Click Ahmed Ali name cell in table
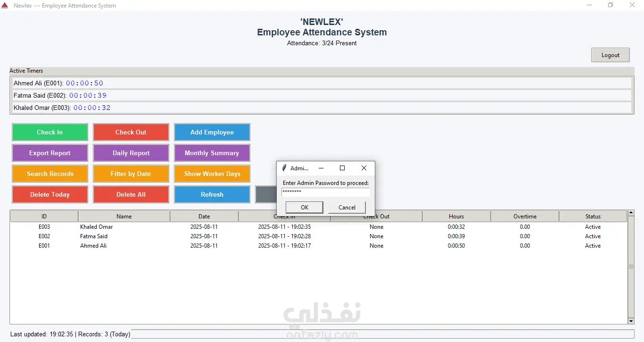This screenshot has width=644, height=342. click(x=93, y=246)
